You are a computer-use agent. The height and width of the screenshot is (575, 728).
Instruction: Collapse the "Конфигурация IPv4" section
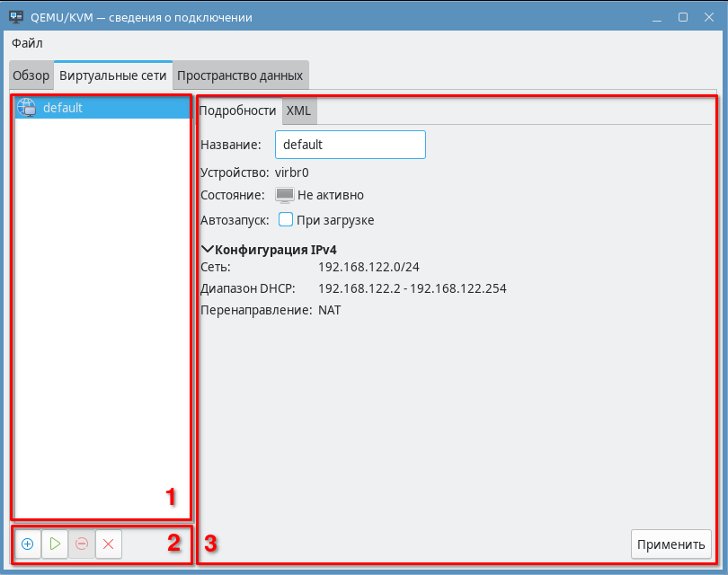pyautogui.click(x=209, y=250)
